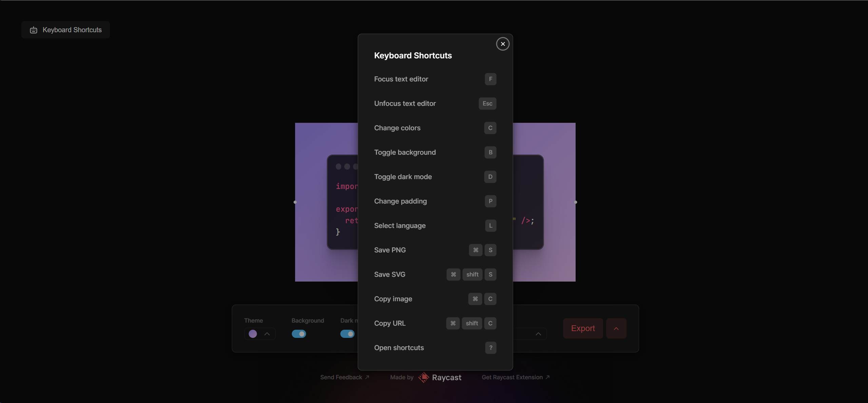
Task: Toggle the Background switch
Action: (x=299, y=334)
